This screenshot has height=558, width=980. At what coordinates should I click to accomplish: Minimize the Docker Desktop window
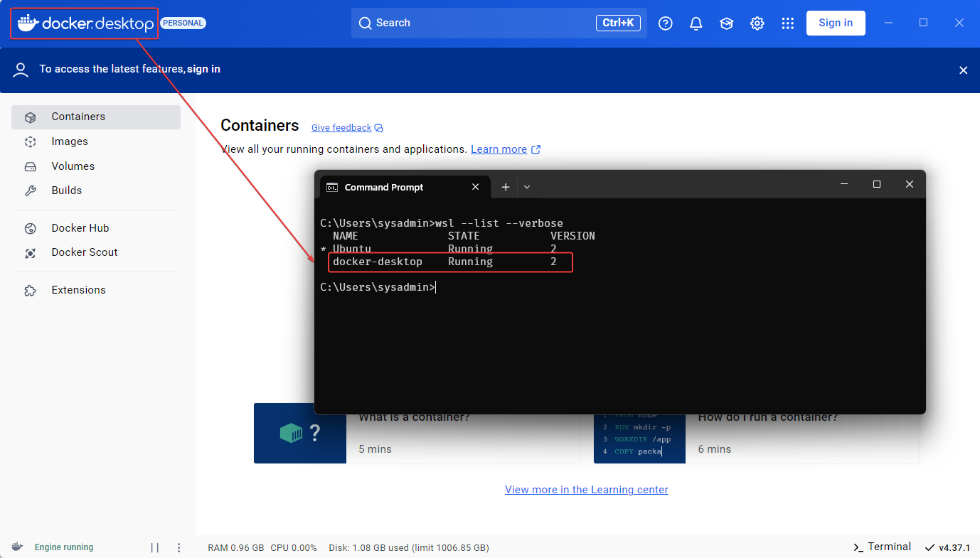pyautogui.click(x=889, y=23)
